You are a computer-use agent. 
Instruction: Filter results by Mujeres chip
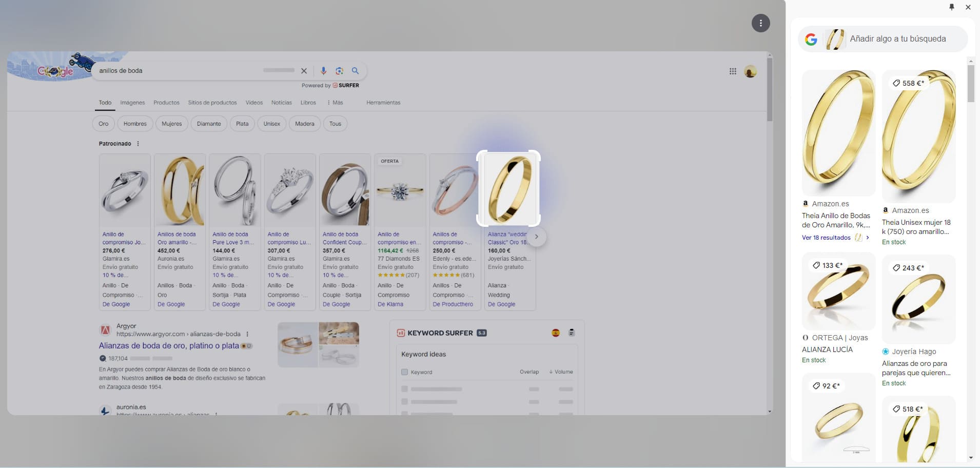[x=171, y=124]
